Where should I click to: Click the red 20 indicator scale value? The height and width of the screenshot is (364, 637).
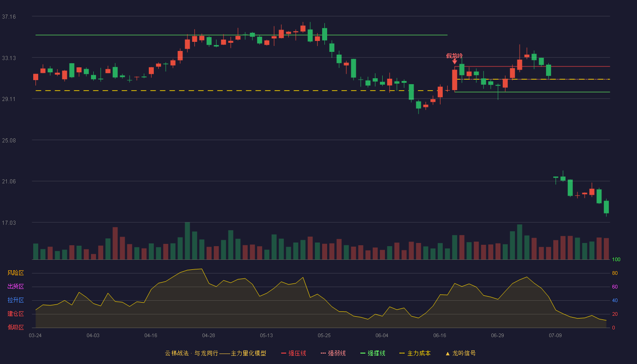click(x=615, y=314)
